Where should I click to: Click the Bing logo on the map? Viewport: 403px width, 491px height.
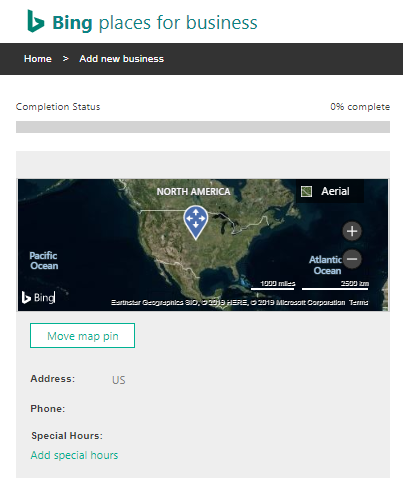pyautogui.click(x=38, y=297)
